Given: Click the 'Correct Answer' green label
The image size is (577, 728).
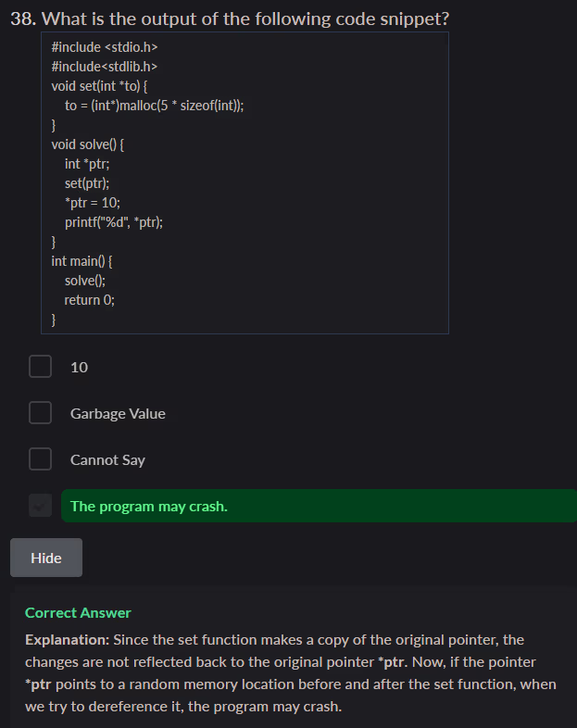Looking at the screenshot, I should [78, 612].
